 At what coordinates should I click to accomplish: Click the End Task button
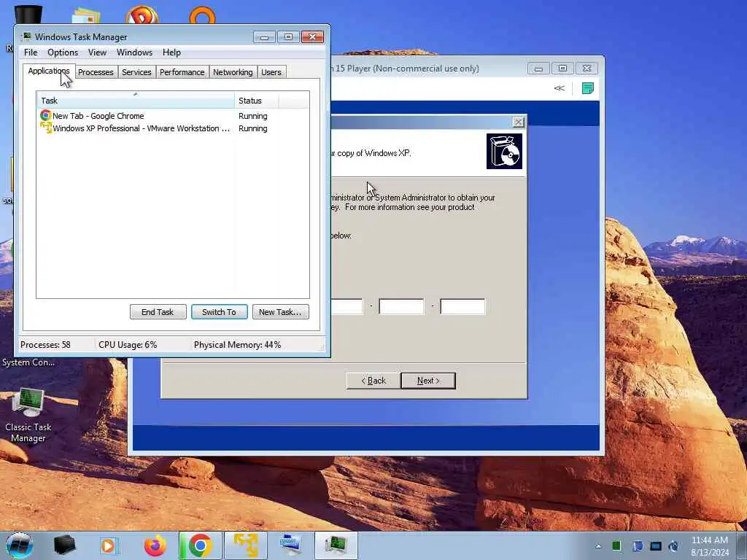[x=158, y=312]
